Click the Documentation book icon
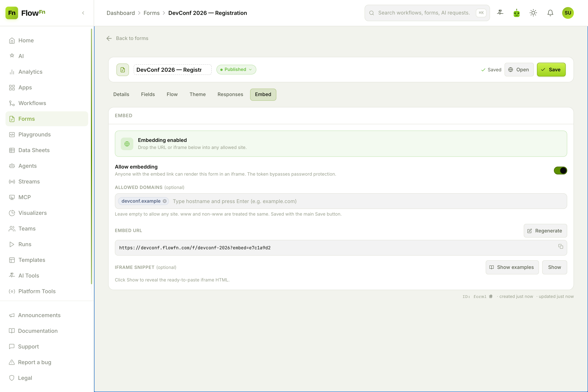Image resolution: width=588 pixels, height=392 pixels. click(x=12, y=331)
